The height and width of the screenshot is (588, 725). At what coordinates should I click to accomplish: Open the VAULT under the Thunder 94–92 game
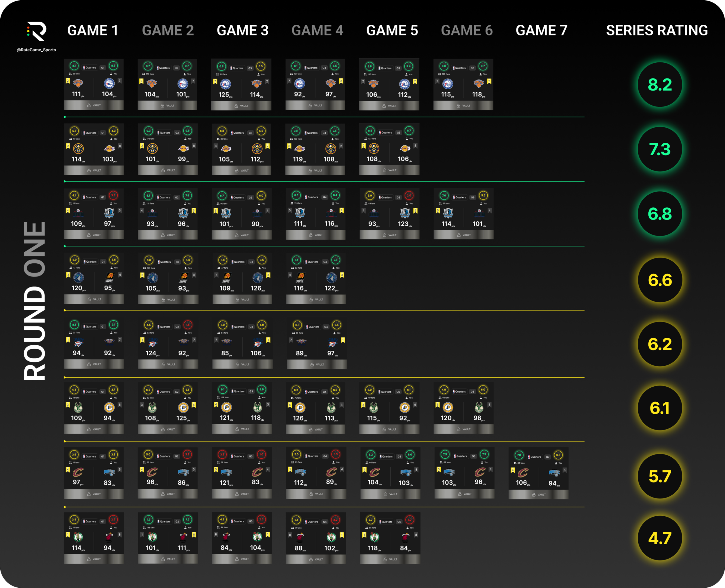(x=94, y=364)
